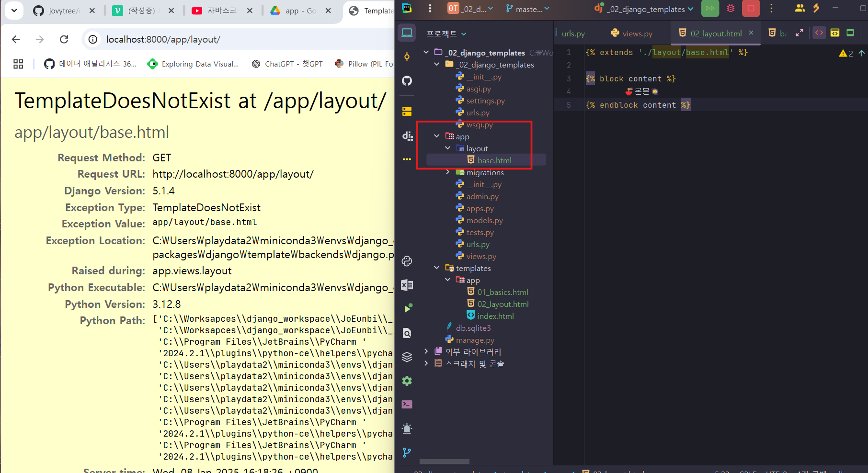Open the Python Console/search sidebar icon
The image size is (868, 473).
point(407,333)
